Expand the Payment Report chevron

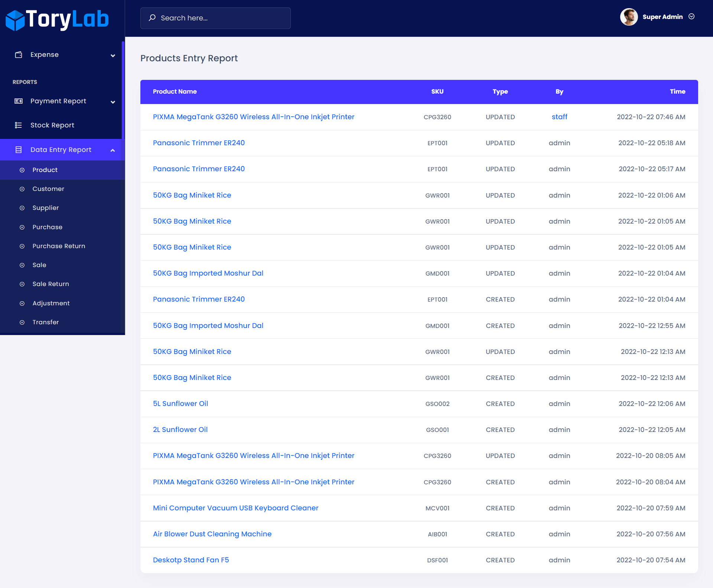[113, 102]
